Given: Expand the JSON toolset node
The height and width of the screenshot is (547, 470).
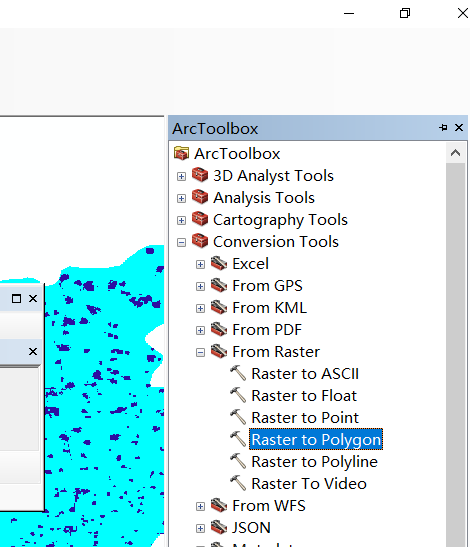Looking at the screenshot, I should click(x=200, y=528).
